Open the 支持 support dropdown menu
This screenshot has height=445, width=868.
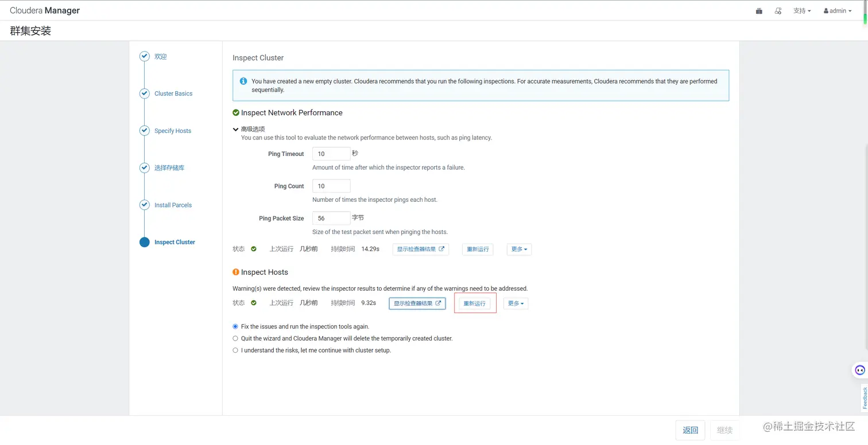click(802, 11)
